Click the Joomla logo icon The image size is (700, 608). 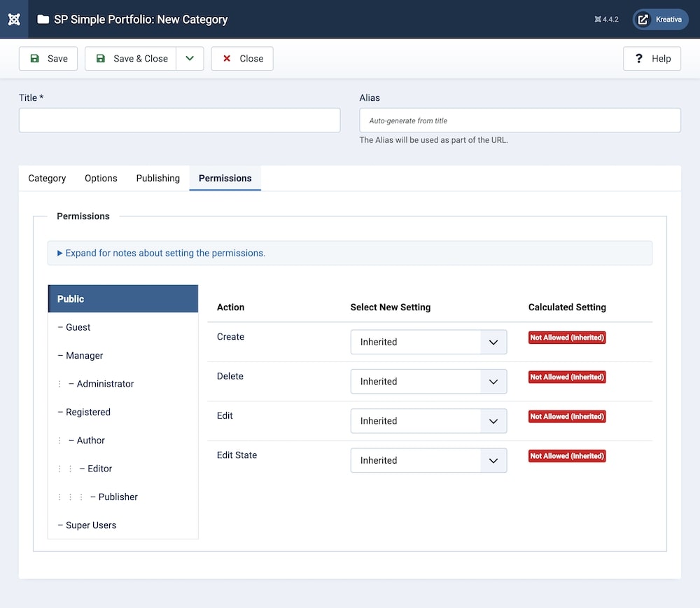(14, 19)
